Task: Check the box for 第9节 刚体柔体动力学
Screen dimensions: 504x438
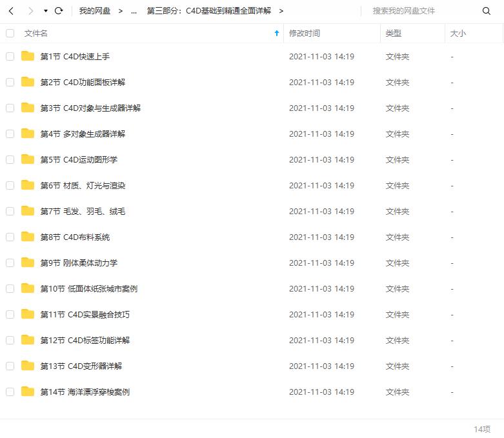Action: click(10, 263)
